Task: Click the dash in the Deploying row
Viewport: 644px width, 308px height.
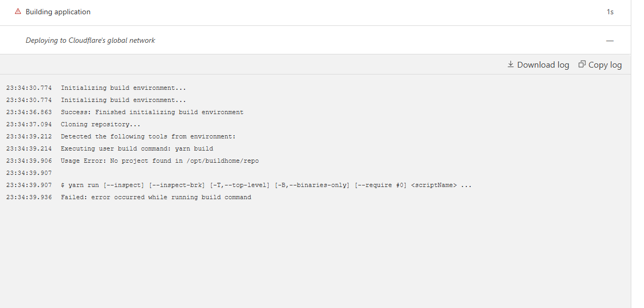Action: point(610,40)
